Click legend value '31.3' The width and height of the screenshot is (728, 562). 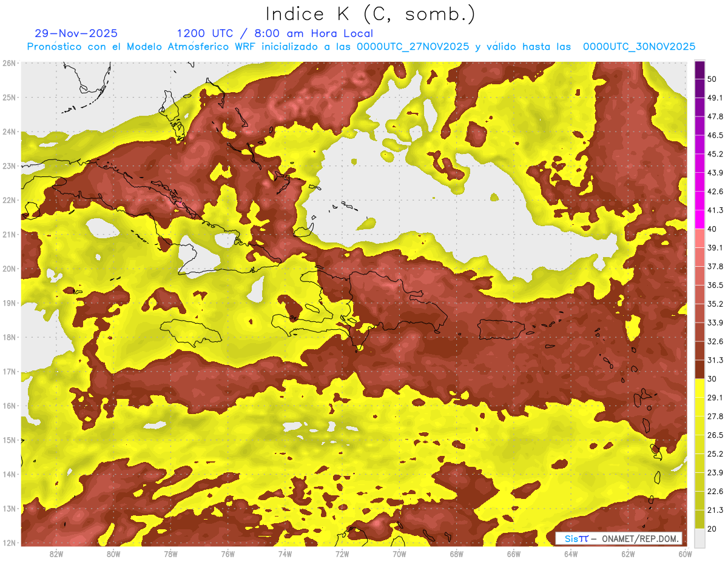click(x=715, y=360)
